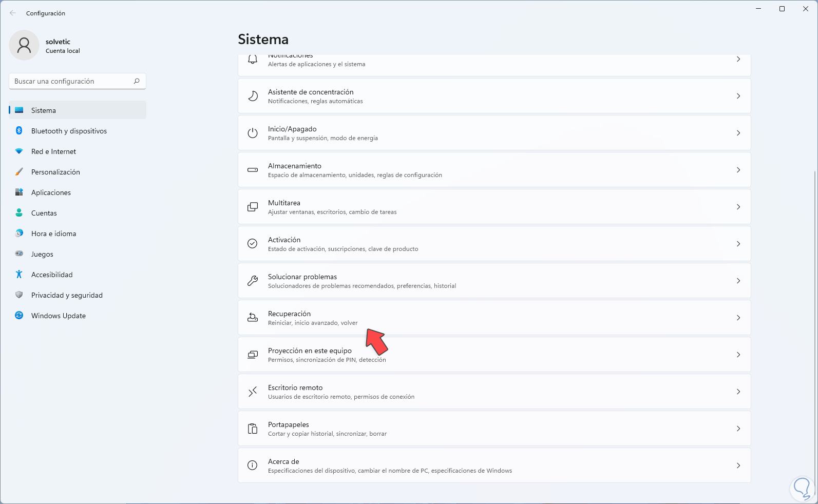Click the Activación checkmark icon
This screenshot has width=818, height=504.
(253, 244)
